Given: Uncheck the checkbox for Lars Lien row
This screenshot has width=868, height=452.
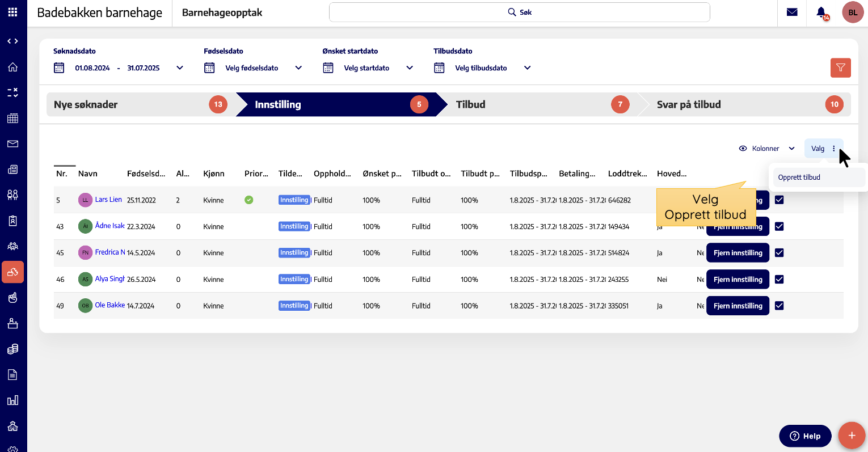Looking at the screenshot, I should (x=779, y=200).
